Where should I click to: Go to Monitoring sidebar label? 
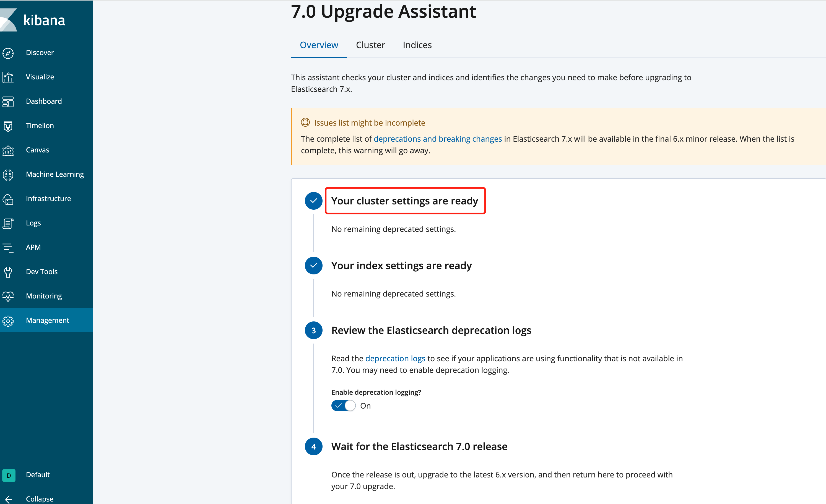pyautogui.click(x=44, y=296)
